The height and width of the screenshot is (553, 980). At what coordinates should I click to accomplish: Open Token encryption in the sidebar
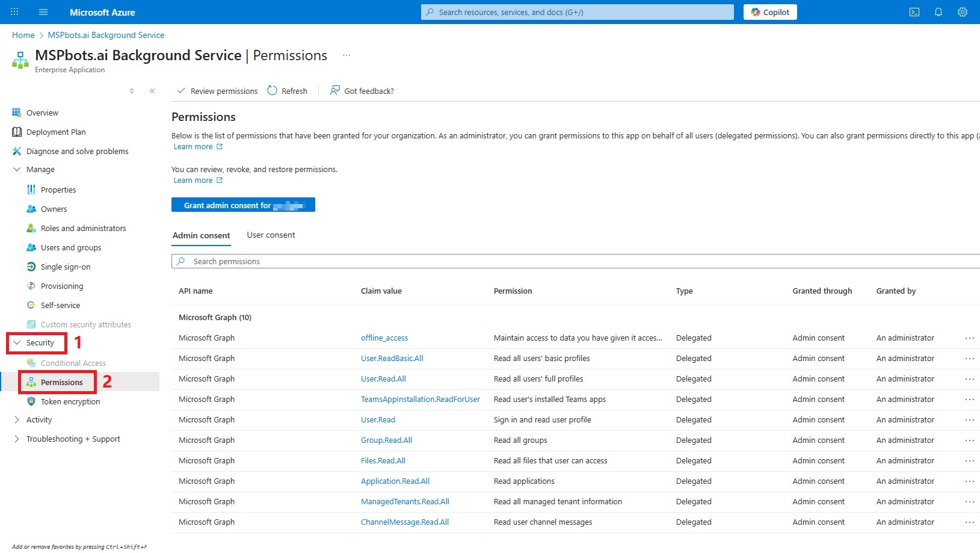point(70,402)
